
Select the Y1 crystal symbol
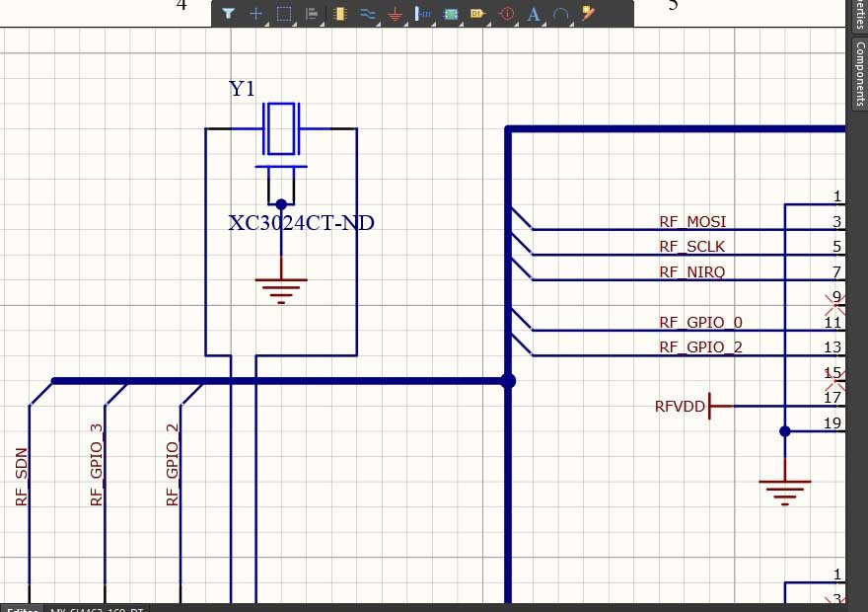[281, 129]
